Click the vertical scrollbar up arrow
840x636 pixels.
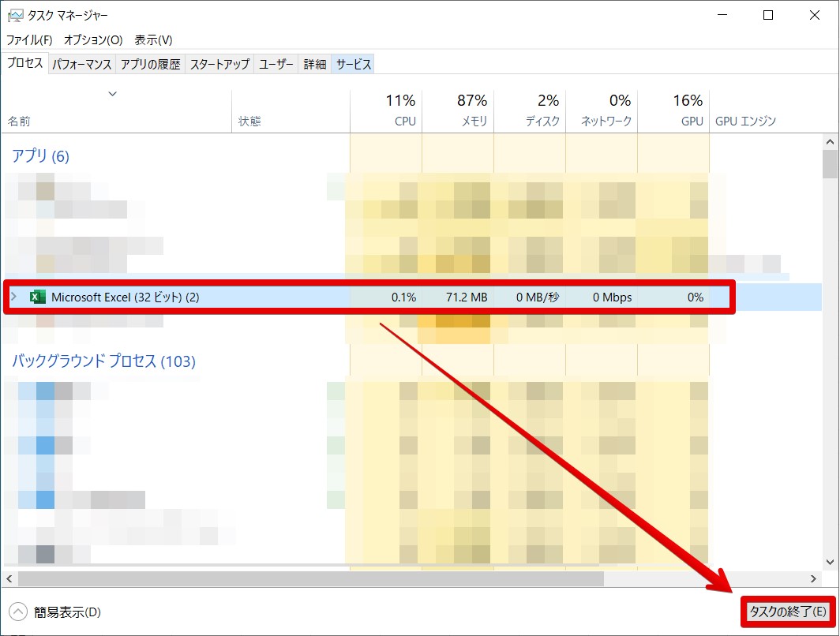[830, 142]
